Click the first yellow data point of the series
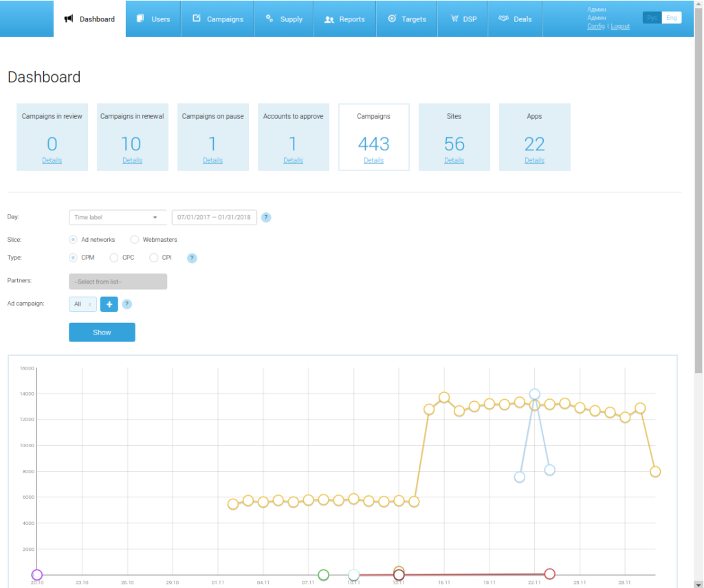Image resolution: width=704 pixels, height=588 pixels. click(232, 504)
